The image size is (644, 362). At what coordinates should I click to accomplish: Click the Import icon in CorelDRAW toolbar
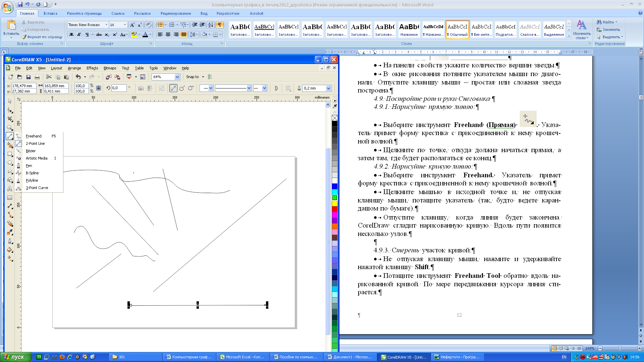point(108,77)
